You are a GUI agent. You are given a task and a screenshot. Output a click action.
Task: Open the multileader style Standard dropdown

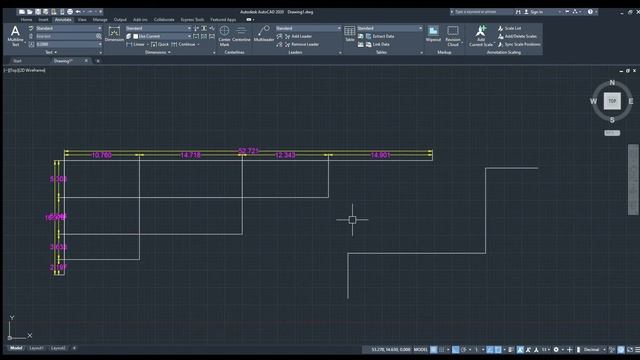pos(308,28)
